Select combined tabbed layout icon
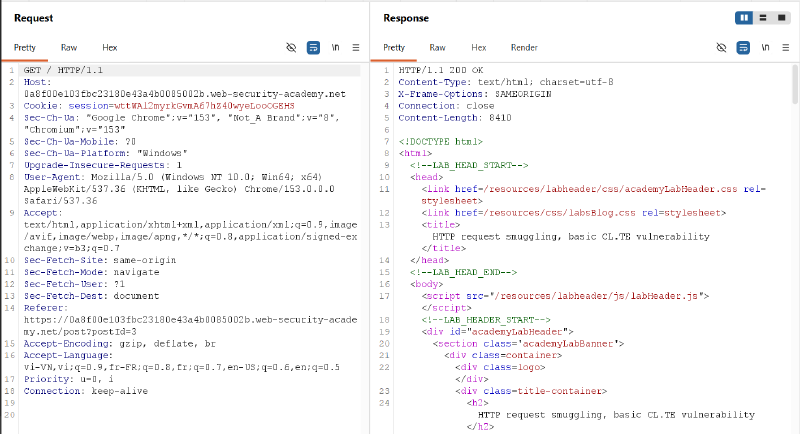The image size is (800, 434). pos(781,18)
